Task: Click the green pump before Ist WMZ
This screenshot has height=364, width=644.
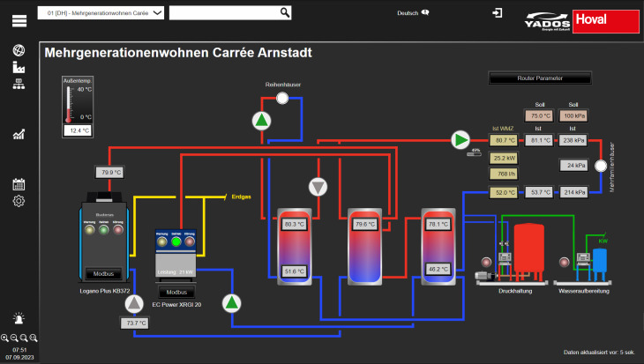Action: [461, 139]
